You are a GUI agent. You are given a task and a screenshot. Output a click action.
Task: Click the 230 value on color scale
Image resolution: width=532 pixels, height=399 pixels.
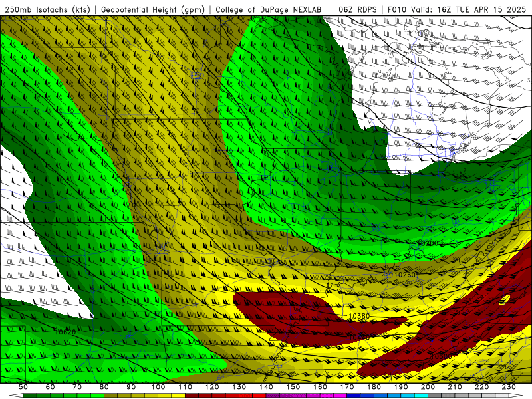(509, 387)
